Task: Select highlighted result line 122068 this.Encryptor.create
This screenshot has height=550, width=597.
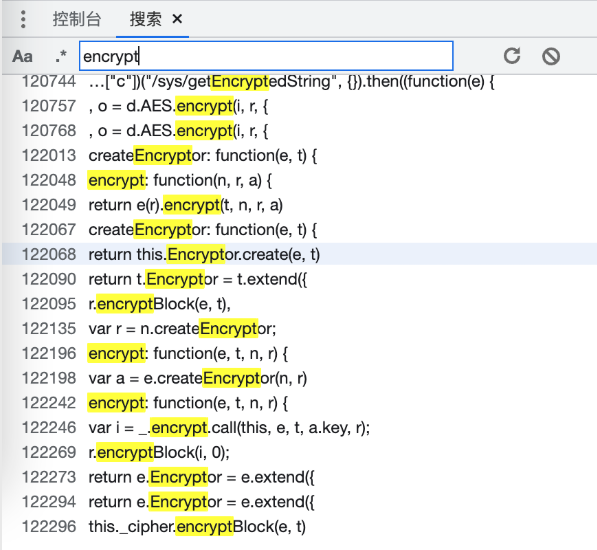Action: pos(299,255)
